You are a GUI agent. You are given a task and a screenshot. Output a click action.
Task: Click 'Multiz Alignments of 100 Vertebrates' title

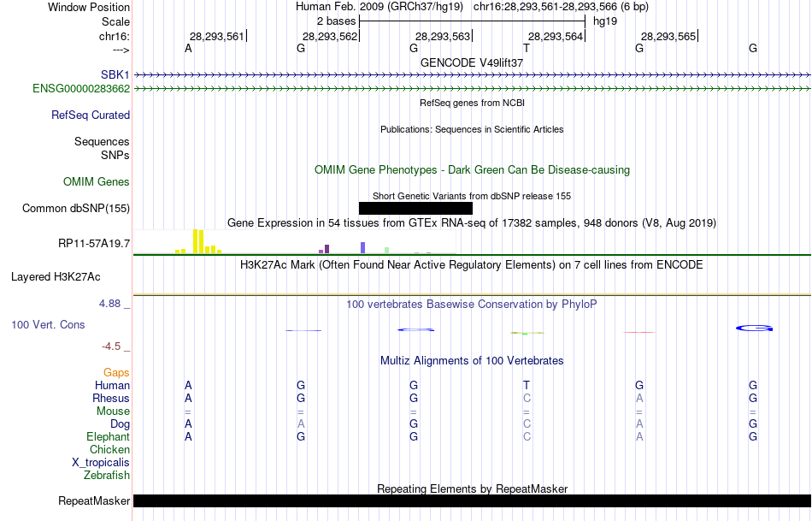(472, 360)
